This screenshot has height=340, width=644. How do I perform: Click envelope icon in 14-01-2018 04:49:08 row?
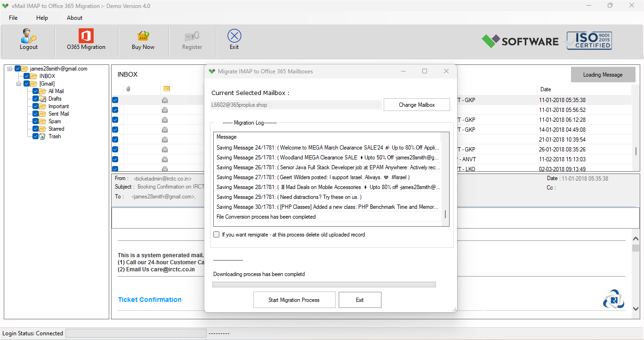click(165, 129)
